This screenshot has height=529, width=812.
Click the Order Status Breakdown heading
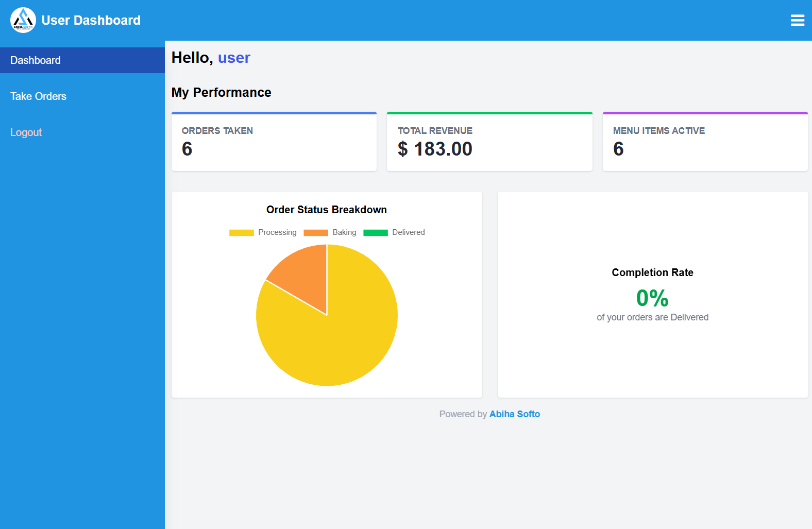327,210
